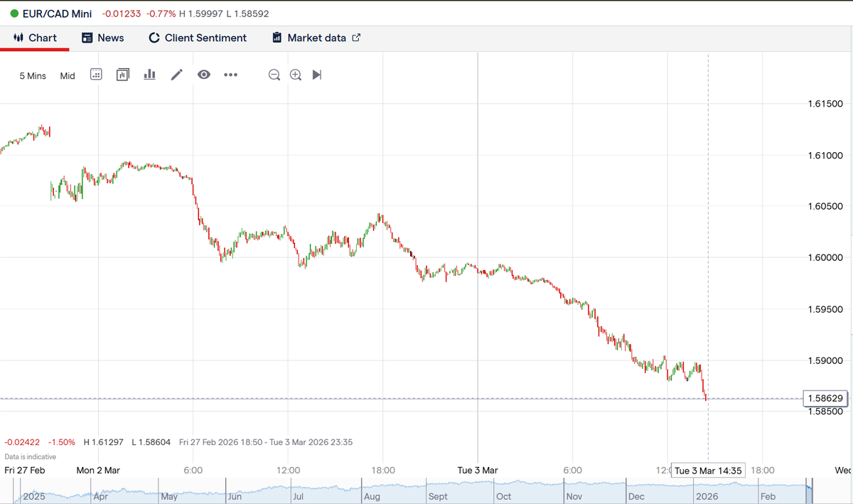Click the Tue 3 Mar 14:35 timestamp label
The width and height of the screenshot is (853, 504).
pos(709,471)
